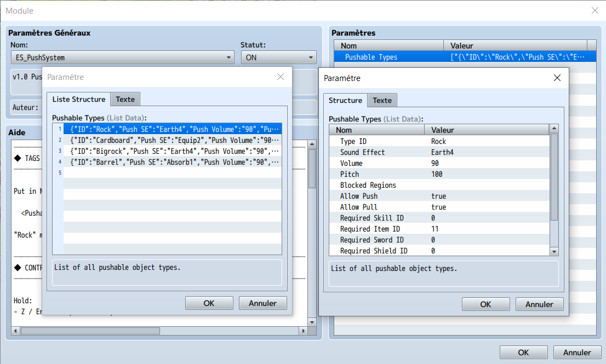The image size is (606, 364).
Task: Select the Allow Pull row
Action: click(x=439, y=207)
